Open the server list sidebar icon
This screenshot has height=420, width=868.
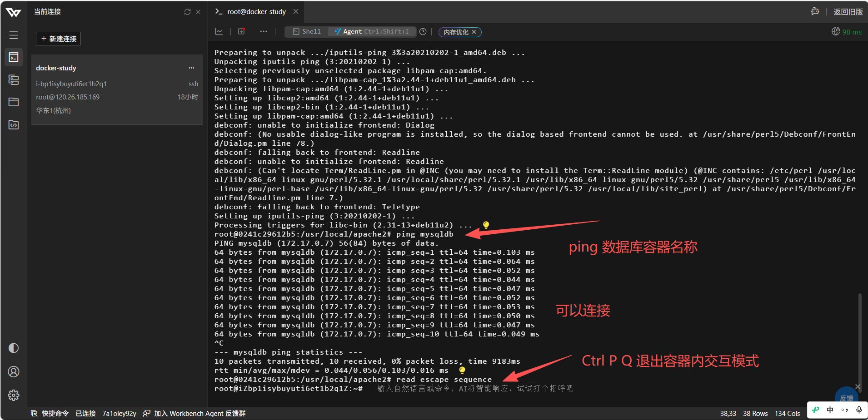tap(14, 80)
